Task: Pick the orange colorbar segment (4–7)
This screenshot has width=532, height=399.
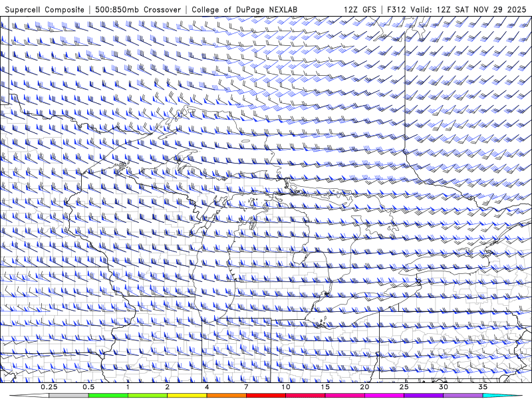Action: pyautogui.click(x=226, y=396)
